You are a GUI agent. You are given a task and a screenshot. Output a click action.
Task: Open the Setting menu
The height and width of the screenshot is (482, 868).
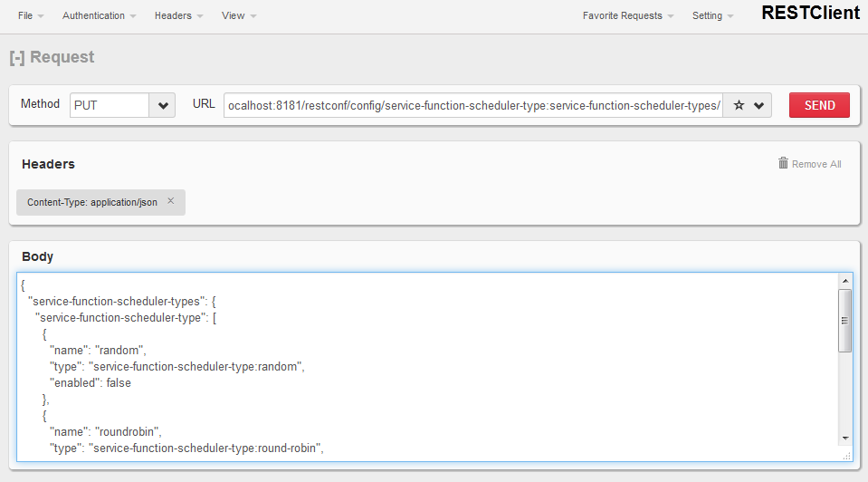coord(713,15)
